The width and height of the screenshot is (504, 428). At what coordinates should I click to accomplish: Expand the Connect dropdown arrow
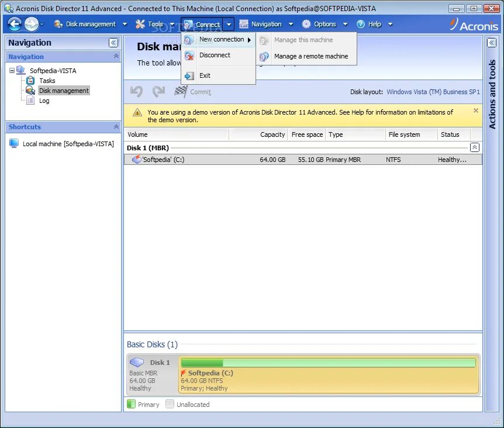[x=229, y=24]
